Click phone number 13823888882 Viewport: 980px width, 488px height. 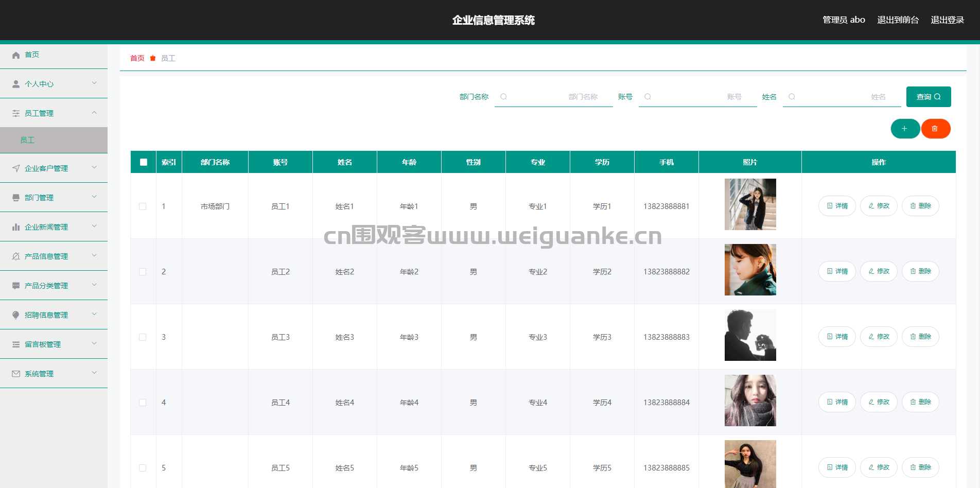pos(667,272)
